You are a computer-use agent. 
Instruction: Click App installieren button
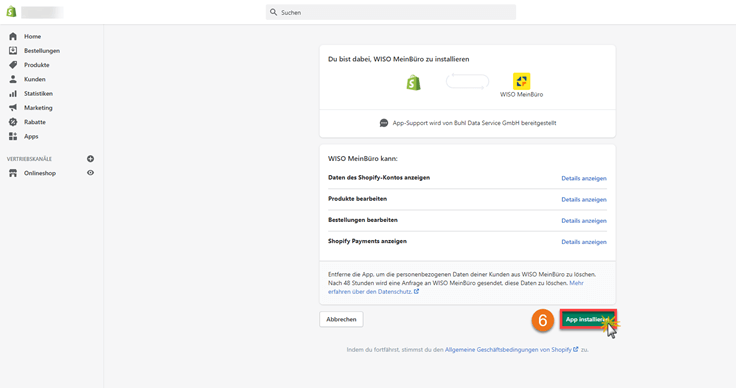coord(588,319)
